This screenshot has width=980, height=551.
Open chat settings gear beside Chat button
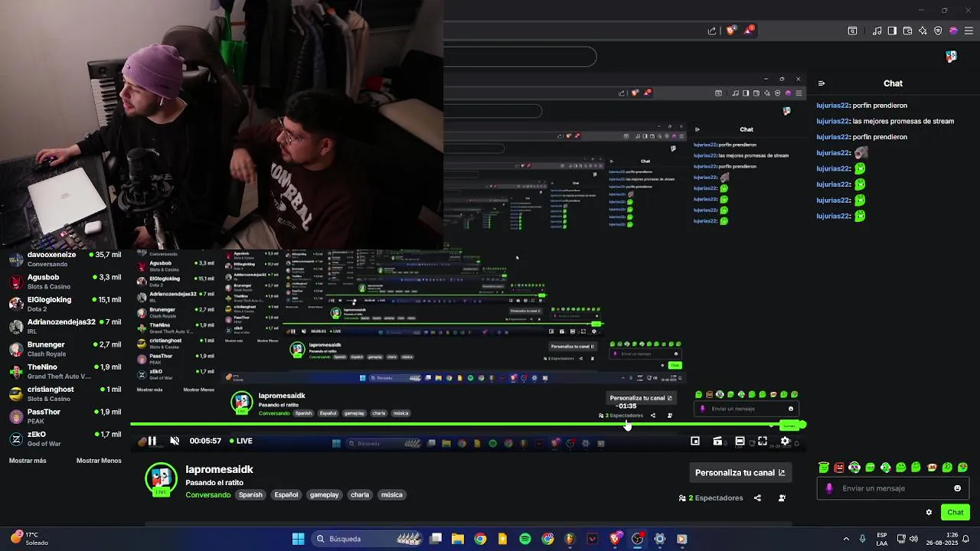pyautogui.click(x=929, y=513)
